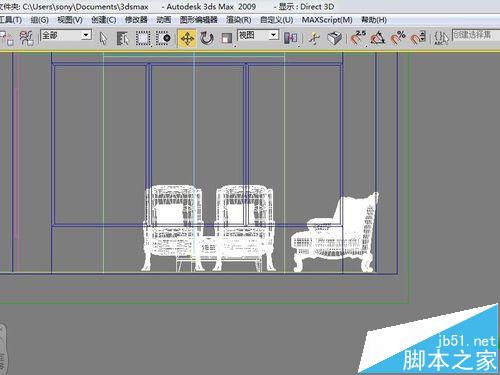The width and height of the screenshot is (500, 375).
Task: Toggle the Percent Snap button
Action: click(x=398, y=38)
